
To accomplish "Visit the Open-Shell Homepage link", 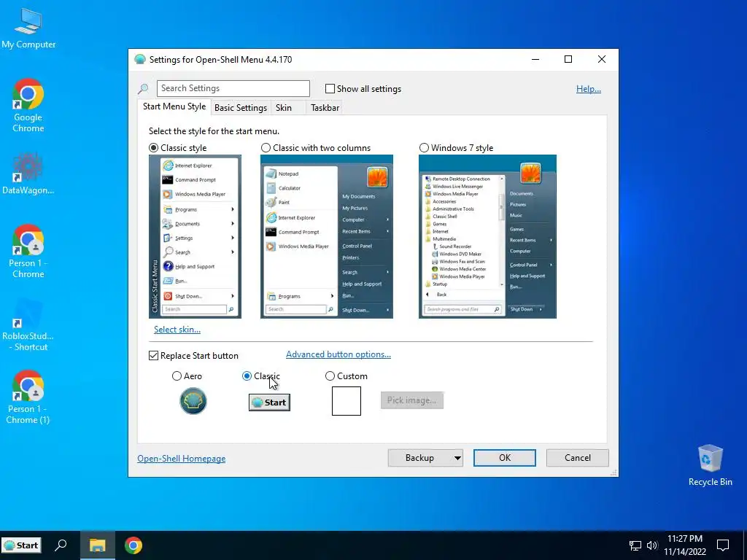I will pyautogui.click(x=182, y=459).
